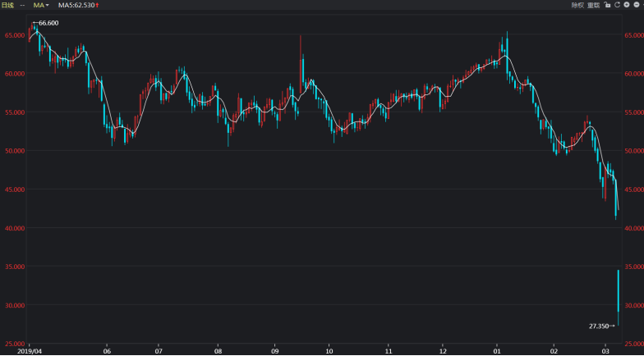
Task: Open the MA indicator dropdown
Action: click(x=41, y=5)
